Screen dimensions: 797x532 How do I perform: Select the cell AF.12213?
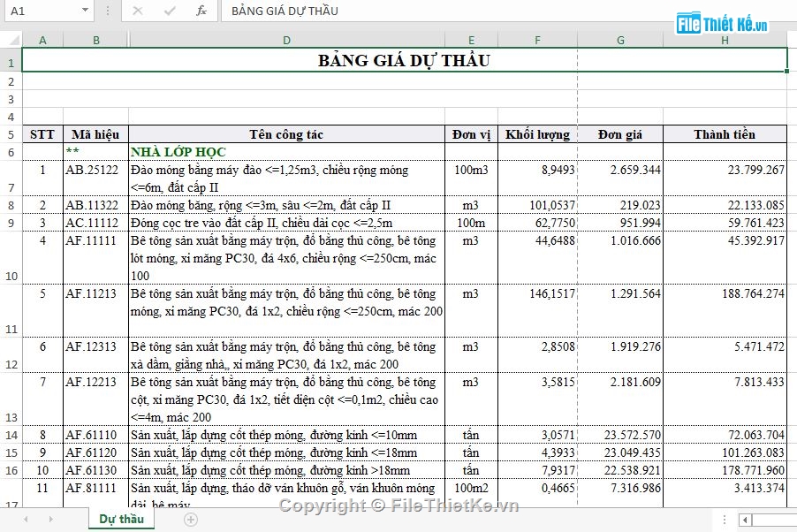[x=96, y=399]
